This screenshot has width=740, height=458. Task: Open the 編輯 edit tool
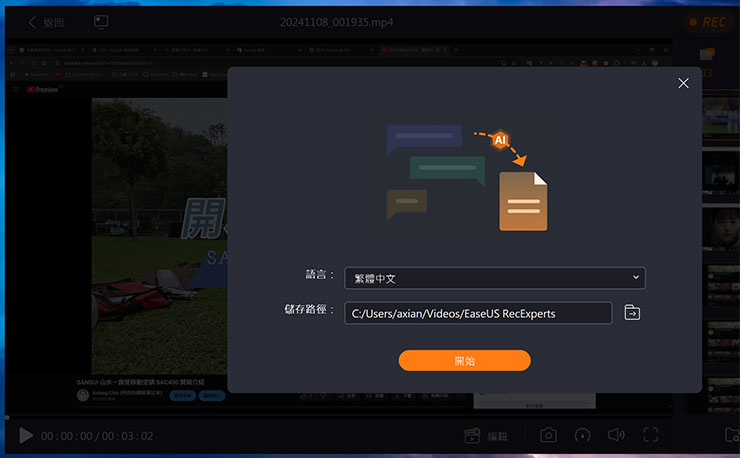486,436
